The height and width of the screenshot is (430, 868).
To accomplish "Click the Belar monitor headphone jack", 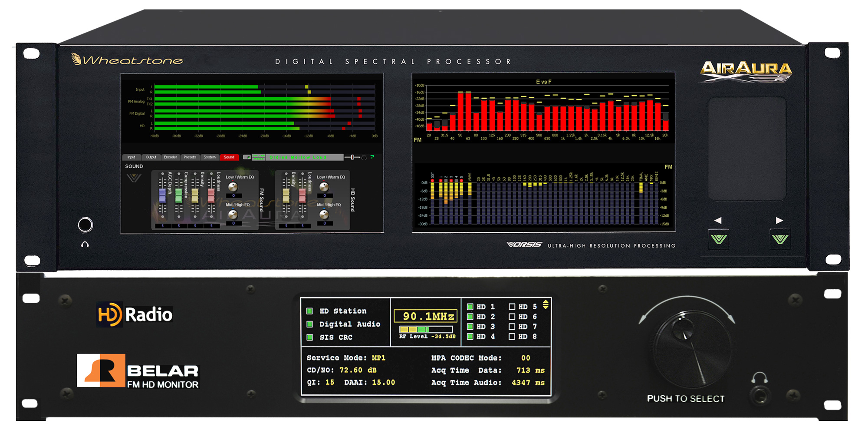I will tap(759, 396).
